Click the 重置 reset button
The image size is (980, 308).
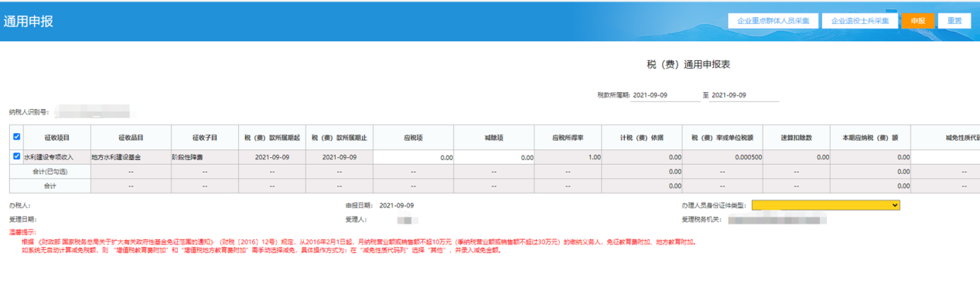point(955,21)
